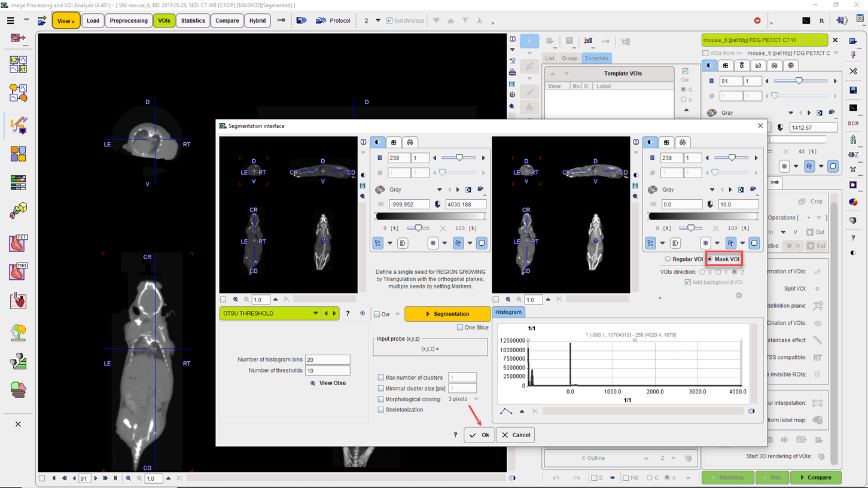Cancel the Segmentation interface dialog

pyautogui.click(x=516, y=435)
